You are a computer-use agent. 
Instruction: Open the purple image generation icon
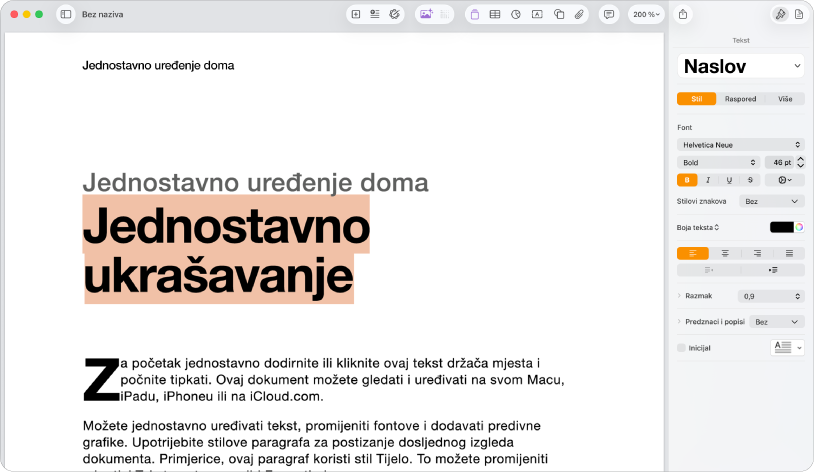pos(426,15)
